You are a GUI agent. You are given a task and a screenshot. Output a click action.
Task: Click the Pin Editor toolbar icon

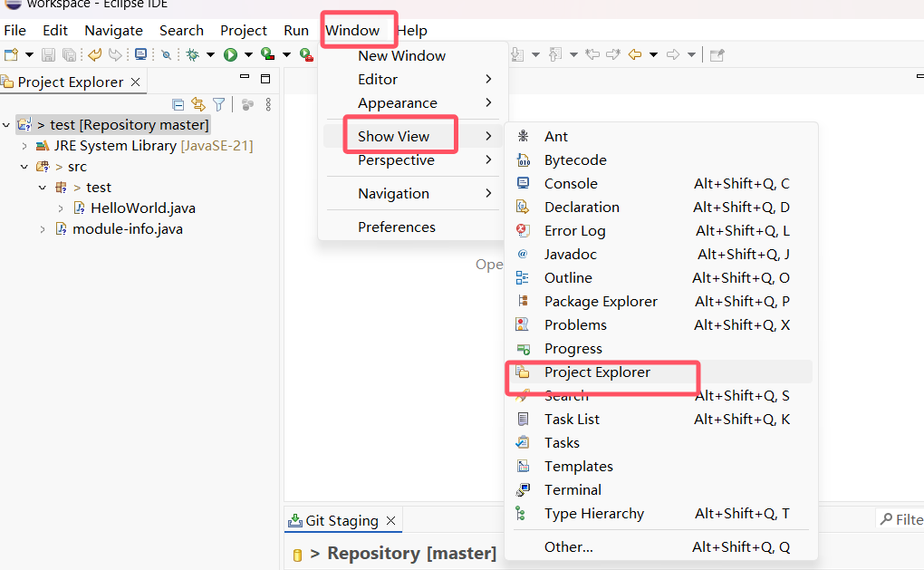pos(717,55)
